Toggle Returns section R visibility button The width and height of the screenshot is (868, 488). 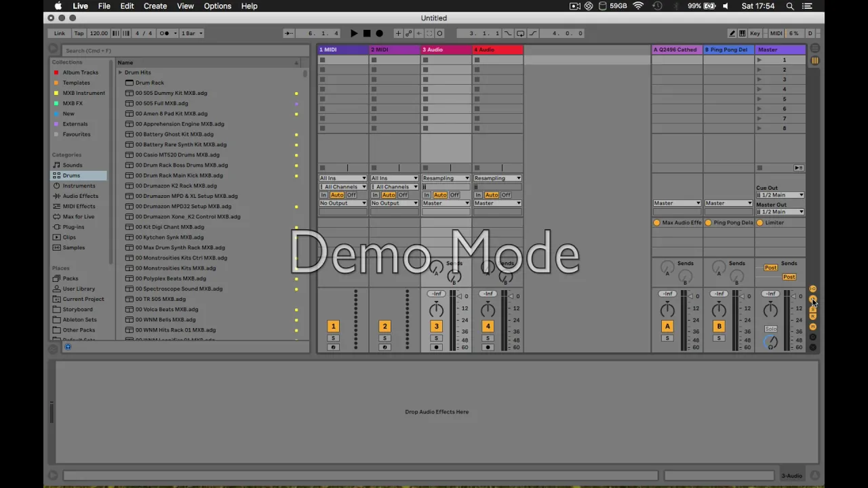pos(813,317)
